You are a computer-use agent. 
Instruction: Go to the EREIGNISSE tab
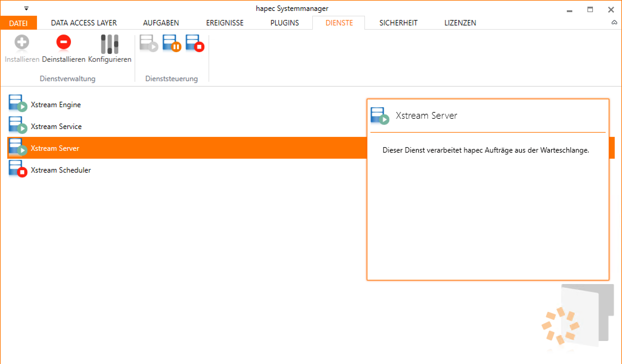point(225,23)
